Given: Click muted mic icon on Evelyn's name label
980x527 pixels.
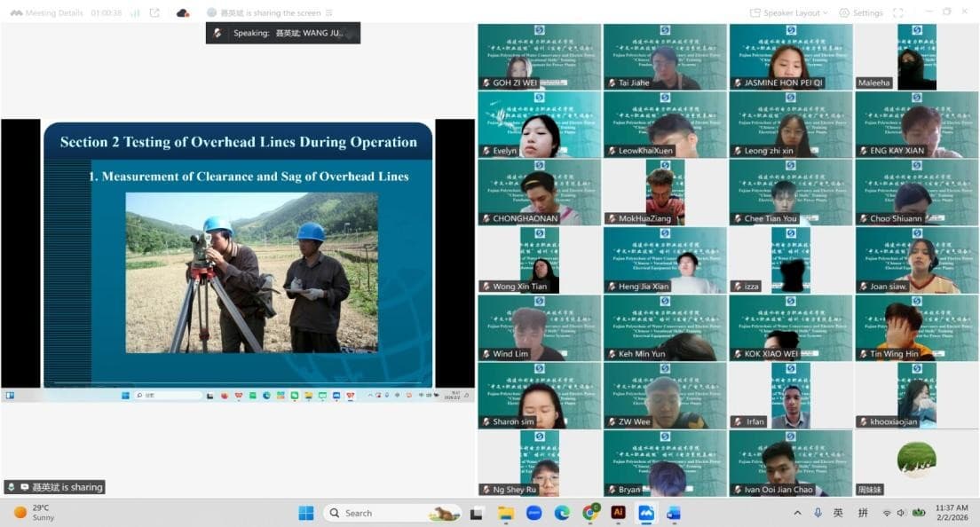Looking at the screenshot, I should (486, 151).
